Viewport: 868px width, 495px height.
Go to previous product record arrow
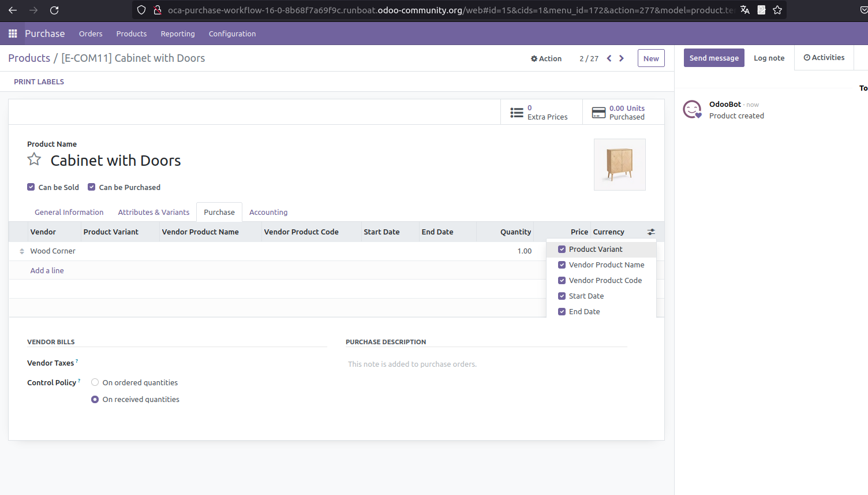[x=609, y=58]
